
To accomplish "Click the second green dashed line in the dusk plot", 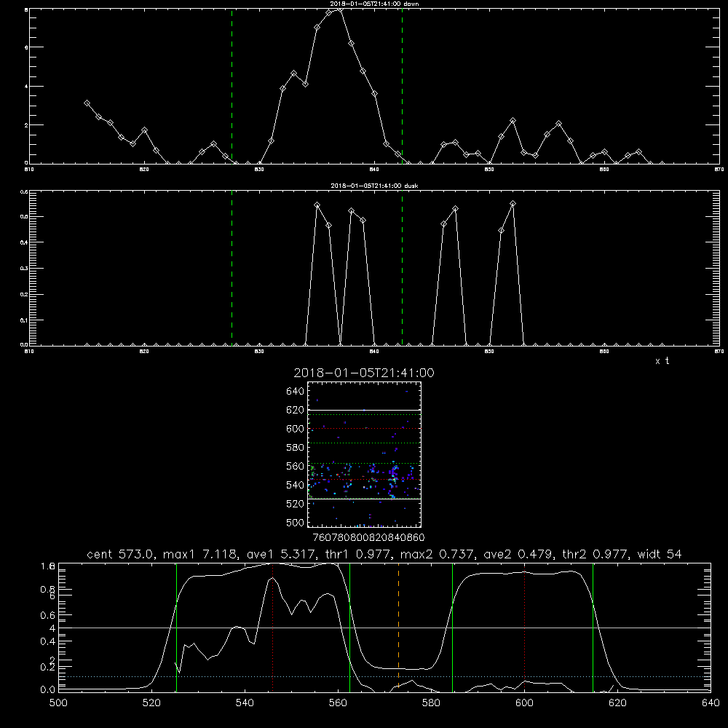I will (x=402, y=268).
